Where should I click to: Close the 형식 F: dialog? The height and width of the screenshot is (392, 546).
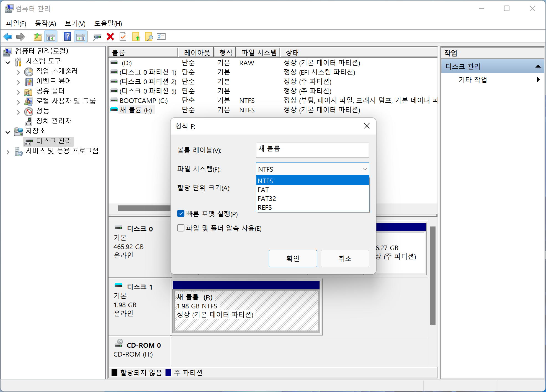click(x=367, y=126)
